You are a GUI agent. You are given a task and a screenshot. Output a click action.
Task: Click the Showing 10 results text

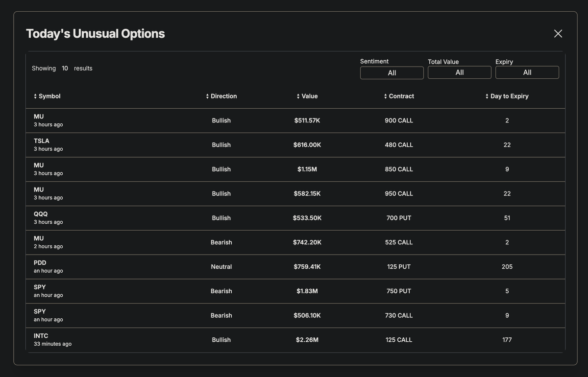(62, 69)
